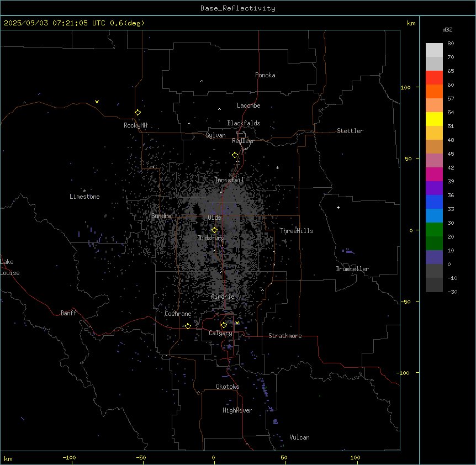
Task: Click the white plus marker north of Drumheller
Action: pos(338,207)
